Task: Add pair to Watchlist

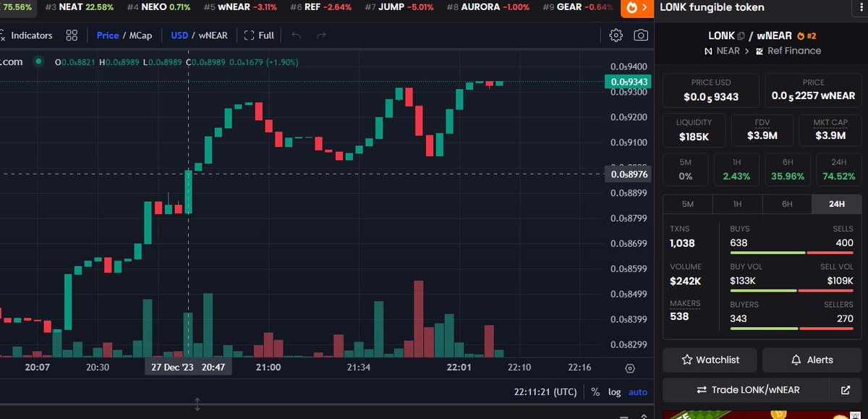Action: (710, 360)
